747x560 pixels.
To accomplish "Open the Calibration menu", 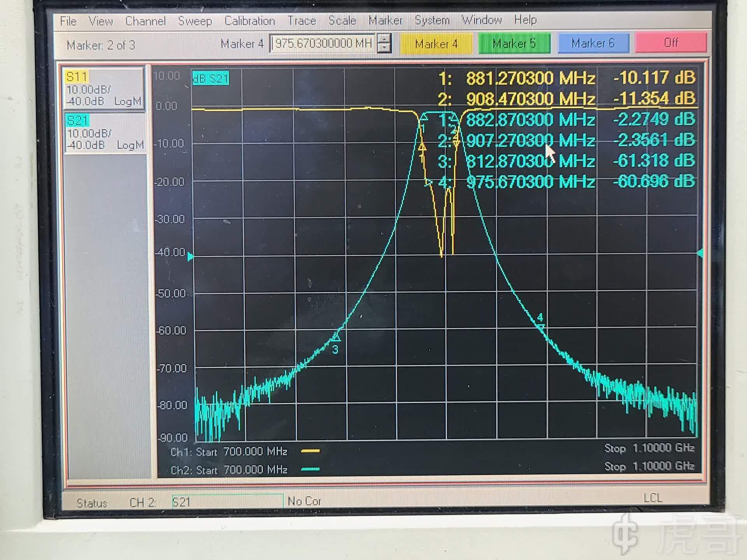I will point(249,21).
